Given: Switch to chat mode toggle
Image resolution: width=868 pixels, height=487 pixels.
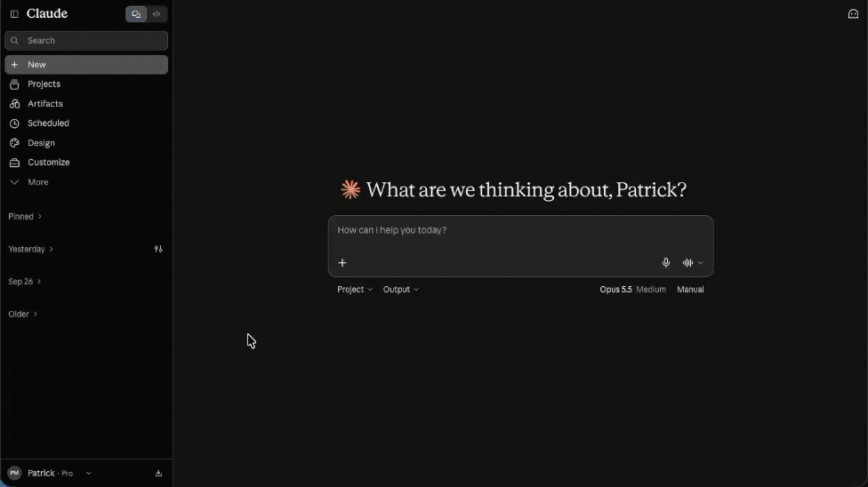Looking at the screenshot, I should pyautogui.click(x=136, y=14).
